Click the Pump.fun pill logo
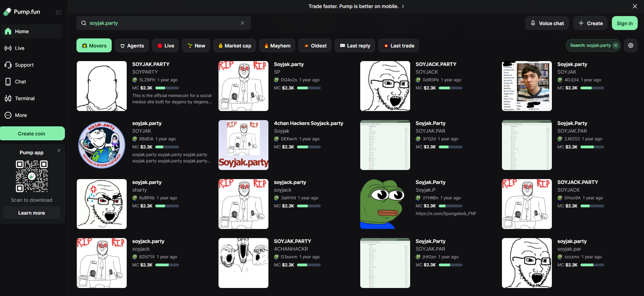Image resolution: width=644 pixels, height=296 pixels. pos(7,12)
